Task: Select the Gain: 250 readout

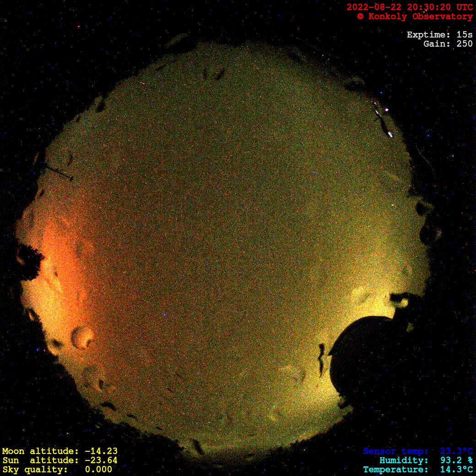Action: tap(448, 44)
